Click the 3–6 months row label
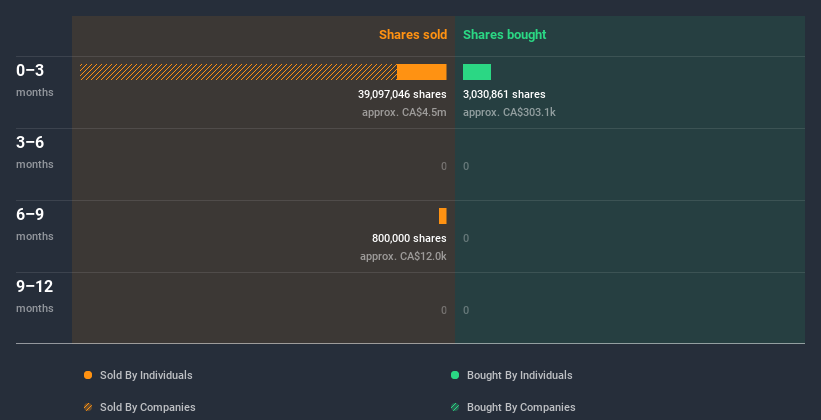 35,152
